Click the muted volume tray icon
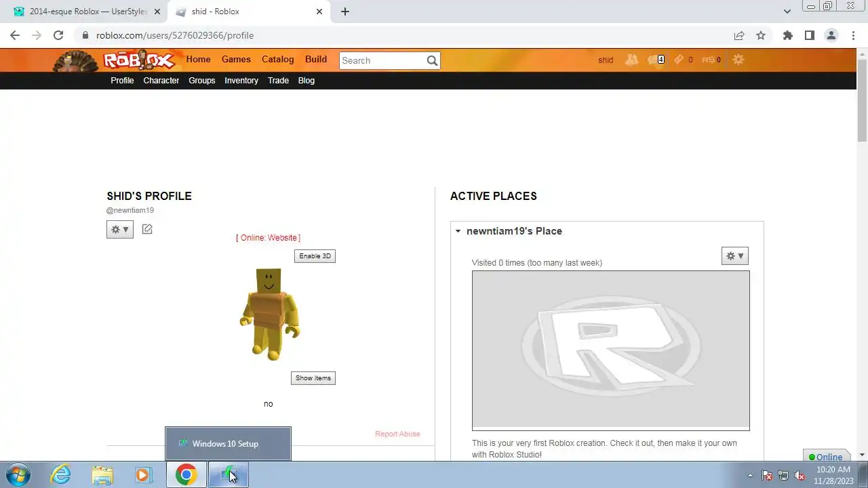Image resolution: width=868 pixels, height=488 pixels. point(800,475)
